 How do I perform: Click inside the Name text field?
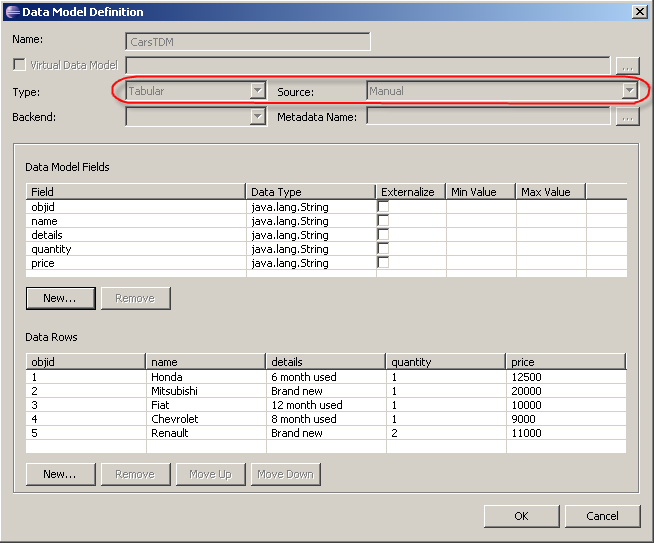[x=249, y=42]
